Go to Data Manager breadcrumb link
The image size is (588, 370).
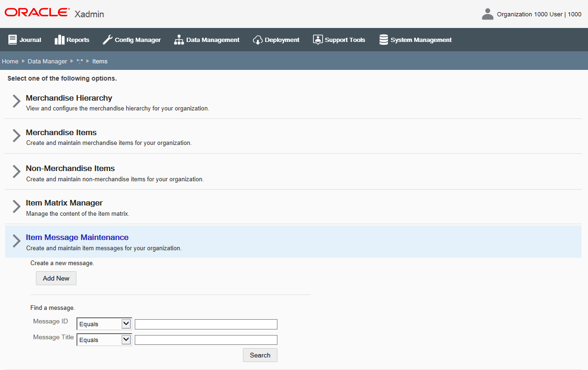(x=48, y=61)
